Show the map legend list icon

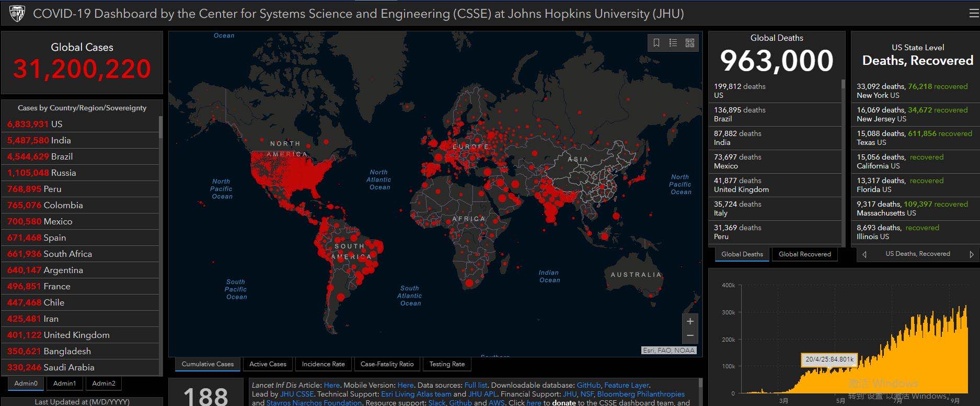(x=673, y=43)
